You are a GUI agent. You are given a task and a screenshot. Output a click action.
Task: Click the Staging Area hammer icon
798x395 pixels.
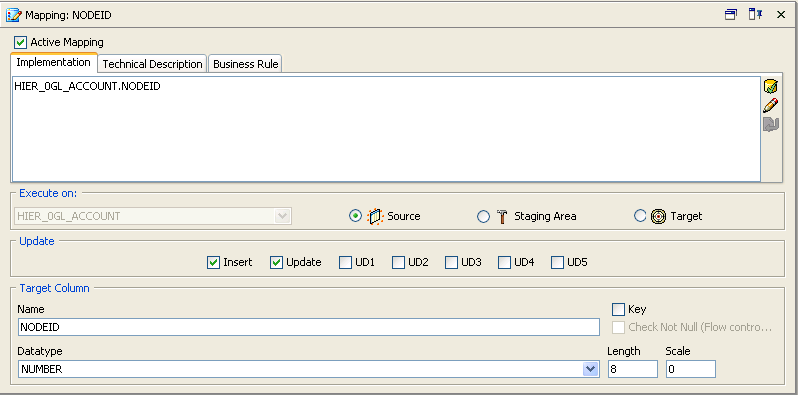coord(502,217)
